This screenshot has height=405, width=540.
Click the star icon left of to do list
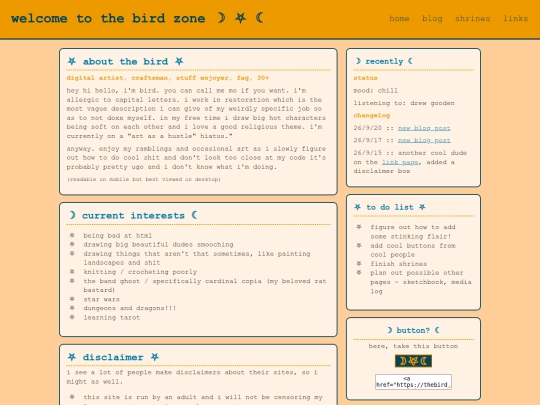point(357,207)
